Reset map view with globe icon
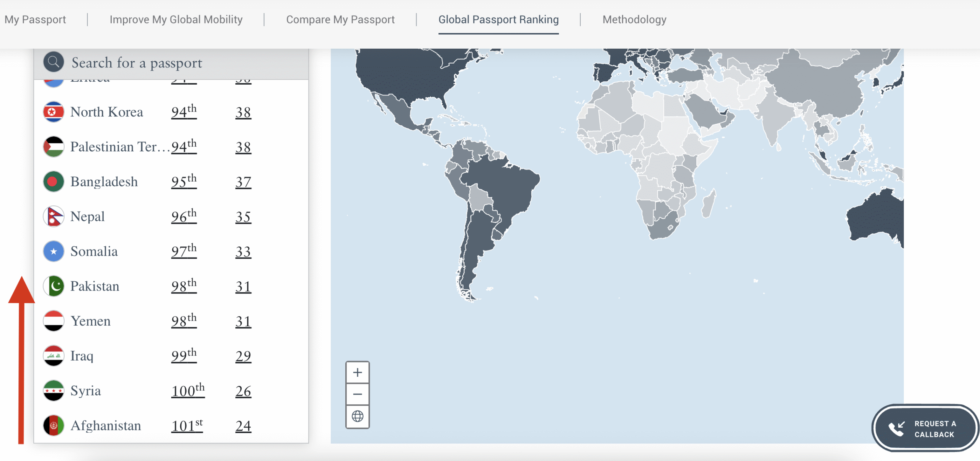Image resolution: width=980 pixels, height=461 pixels. pyautogui.click(x=357, y=416)
